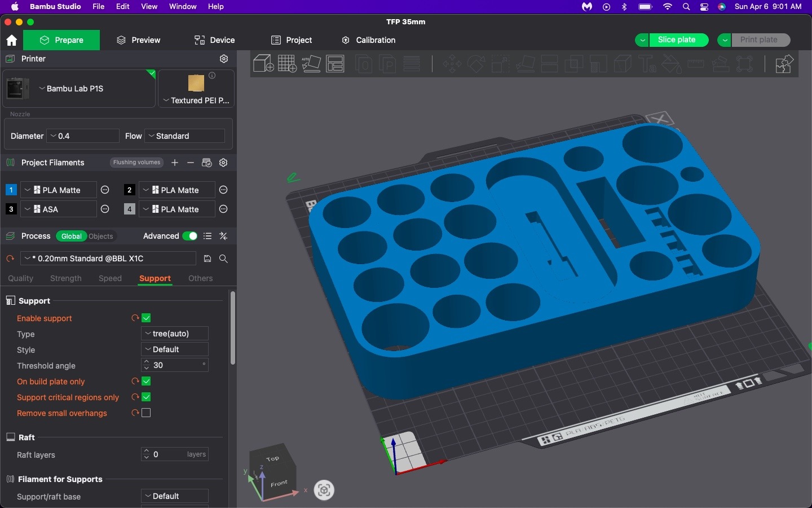
Task: Open the Assembly view puzzle icon
Action: click(784, 64)
